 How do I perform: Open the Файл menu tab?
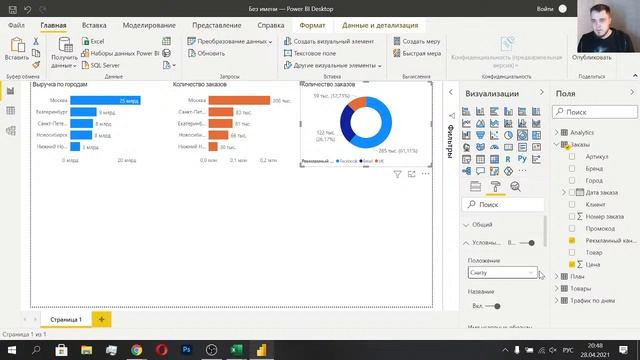click(x=16, y=25)
